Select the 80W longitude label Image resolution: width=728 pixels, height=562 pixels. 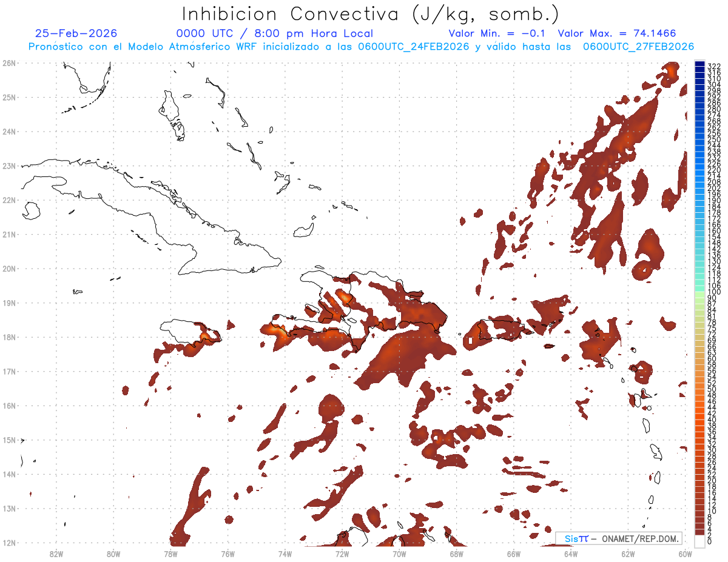[x=113, y=554]
